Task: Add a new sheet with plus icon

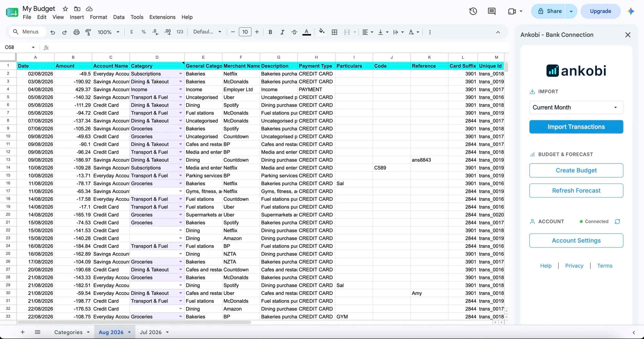Action: click(23, 332)
